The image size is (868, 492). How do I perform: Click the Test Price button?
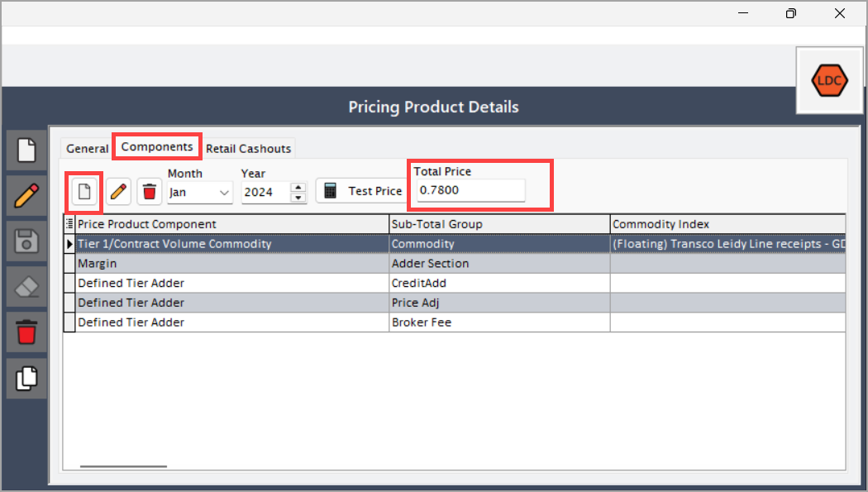point(363,191)
